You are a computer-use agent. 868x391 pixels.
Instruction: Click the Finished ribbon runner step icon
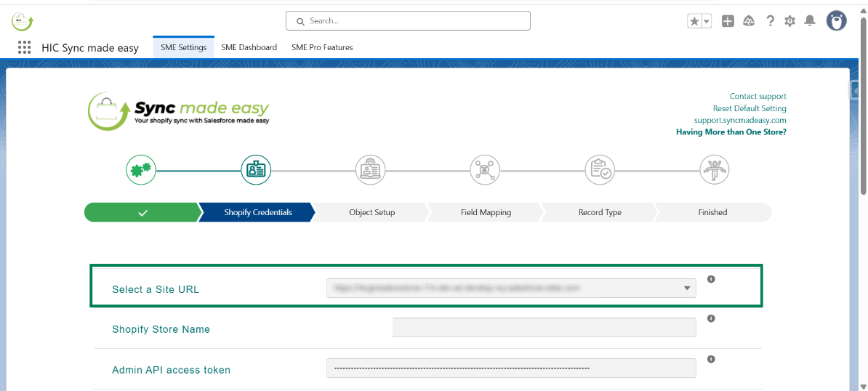tap(715, 169)
